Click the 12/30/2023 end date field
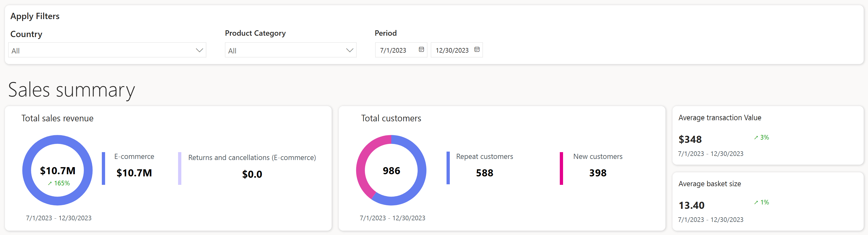 [457, 50]
